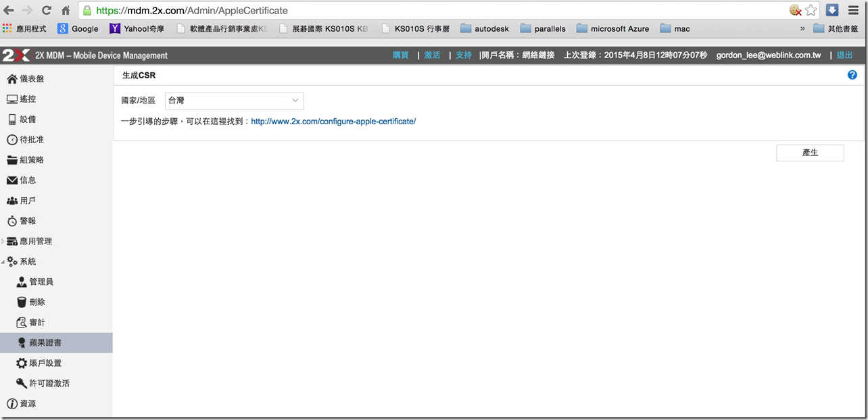Open the autodesk bookmark folder
The image size is (868, 420).
pyautogui.click(x=485, y=29)
